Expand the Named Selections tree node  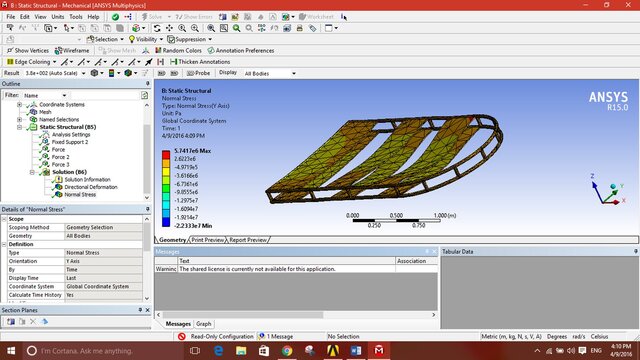tap(20, 120)
